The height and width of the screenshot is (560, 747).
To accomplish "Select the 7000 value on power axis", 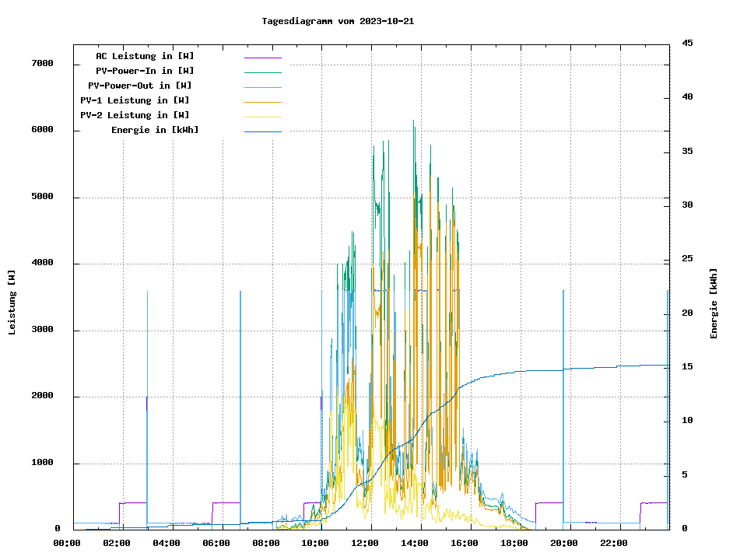I will pos(41,64).
